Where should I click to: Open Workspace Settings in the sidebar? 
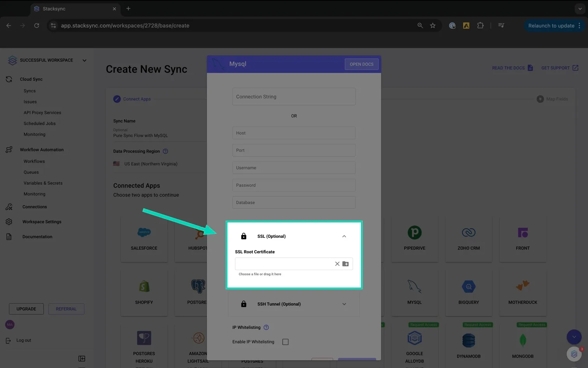click(x=42, y=222)
